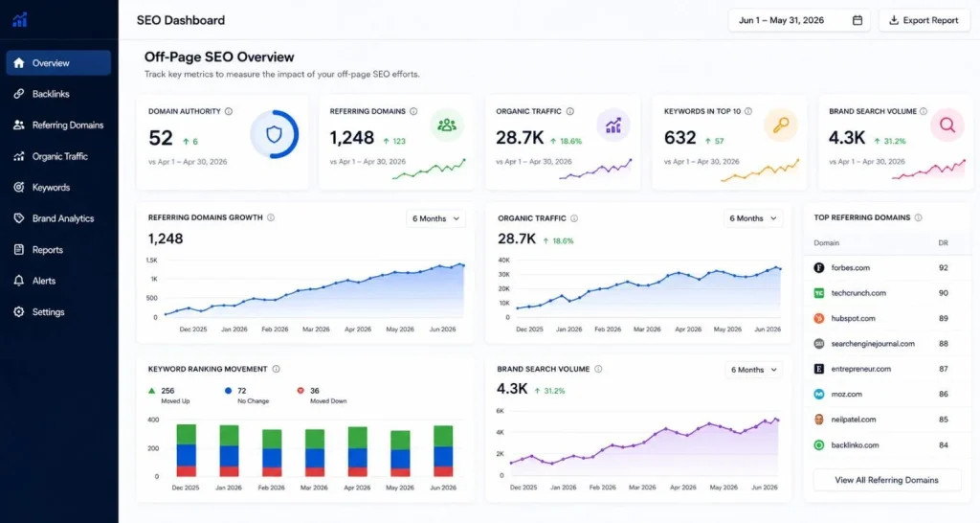The height and width of the screenshot is (523, 980).
Task: Click the SEO Dashboard logo icon
Action: click(x=20, y=20)
